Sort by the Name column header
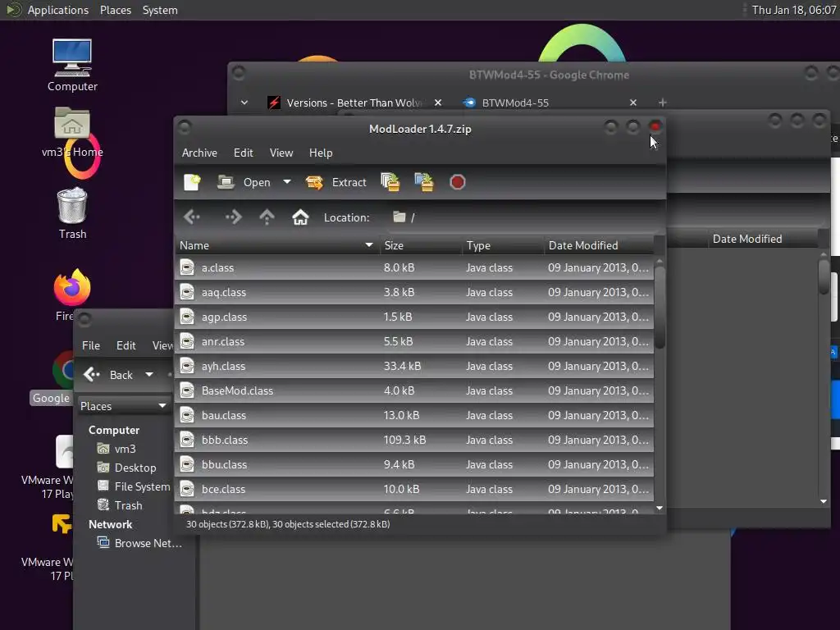The width and height of the screenshot is (840, 630). [x=276, y=245]
